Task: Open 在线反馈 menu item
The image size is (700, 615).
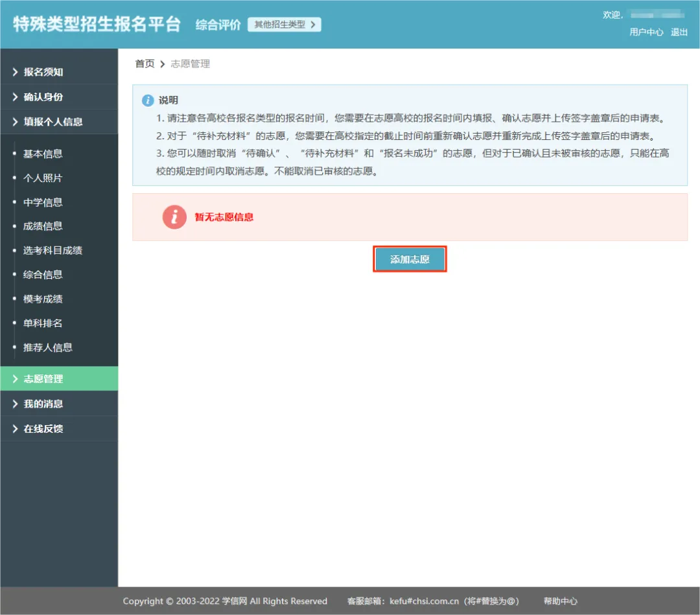Action: click(43, 429)
